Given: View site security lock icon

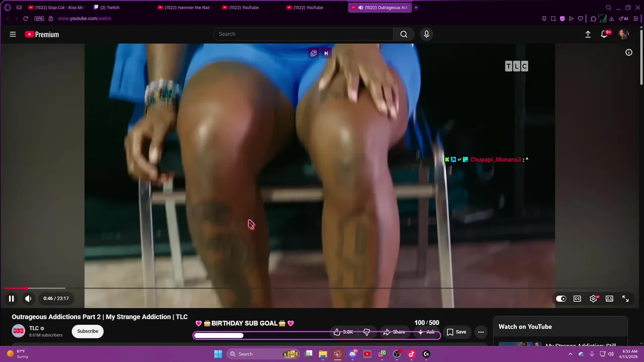Looking at the screenshot, I should 51,19.
